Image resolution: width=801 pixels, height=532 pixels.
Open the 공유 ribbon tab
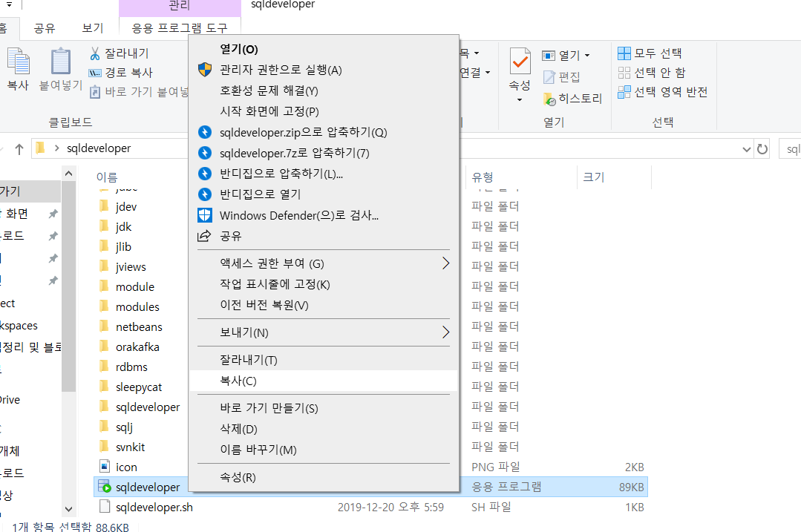[x=45, y=28]
